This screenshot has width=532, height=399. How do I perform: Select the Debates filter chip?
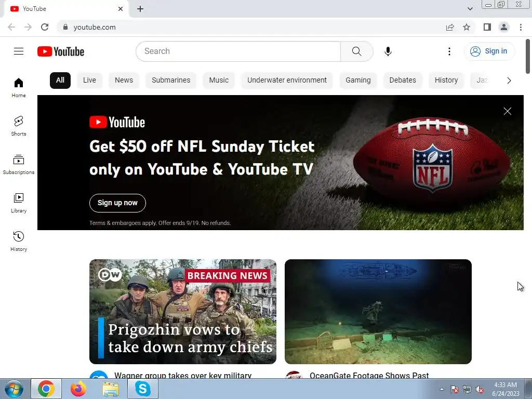403,81
